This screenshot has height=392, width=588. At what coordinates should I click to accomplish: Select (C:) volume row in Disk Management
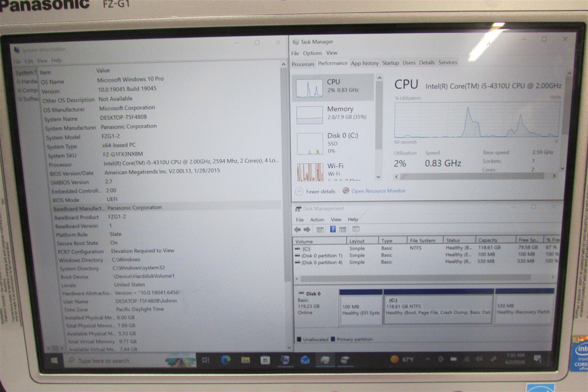point(426,248)
